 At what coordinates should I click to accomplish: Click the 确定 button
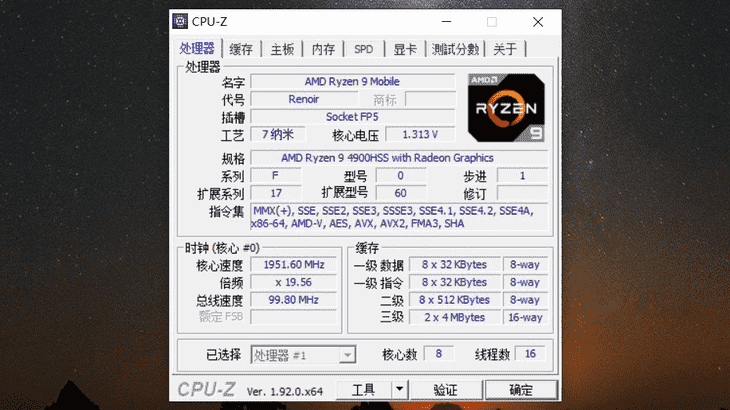[x=521, y=390]
